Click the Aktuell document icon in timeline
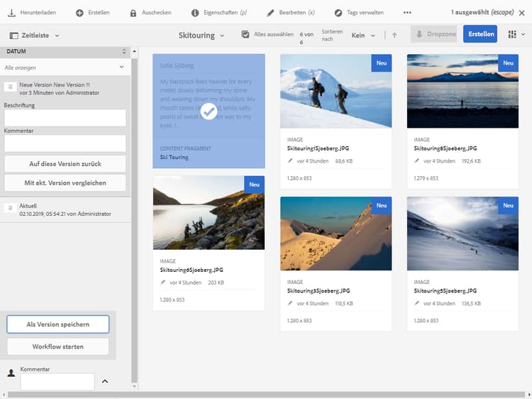The image size is (532, 399). (x=10, y=208)
